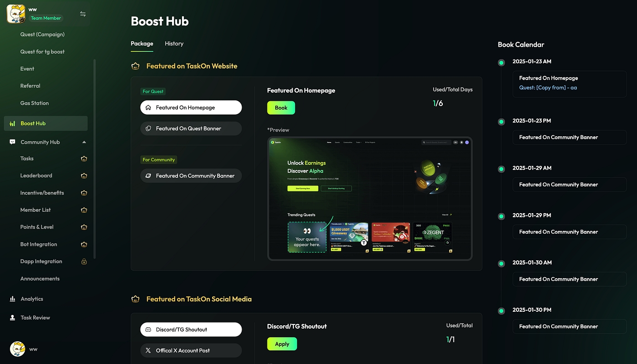Viewport: 637px width, 364px height.
Task: Click the crown icon beside Tasks
Action: 84,159
